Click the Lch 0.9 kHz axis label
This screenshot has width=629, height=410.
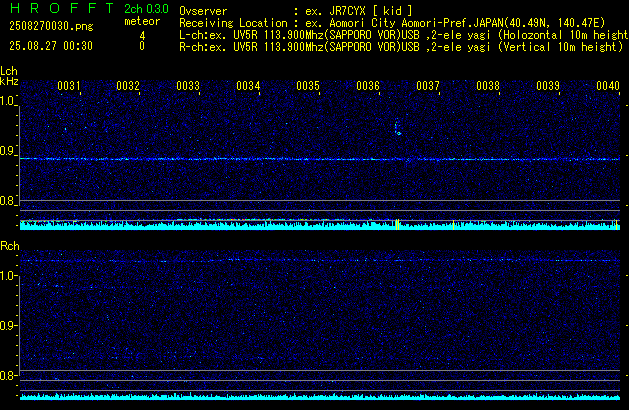pos(7,151)
